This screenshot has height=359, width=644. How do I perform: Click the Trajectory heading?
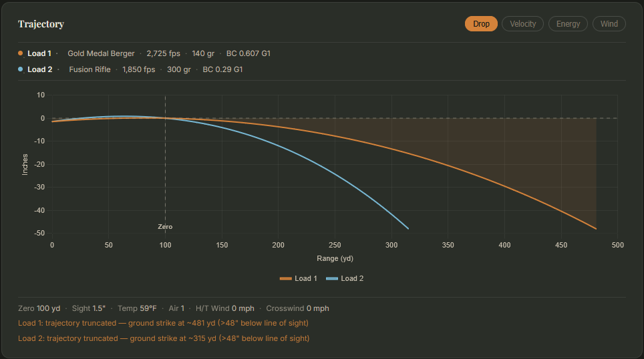pos(41,24)
